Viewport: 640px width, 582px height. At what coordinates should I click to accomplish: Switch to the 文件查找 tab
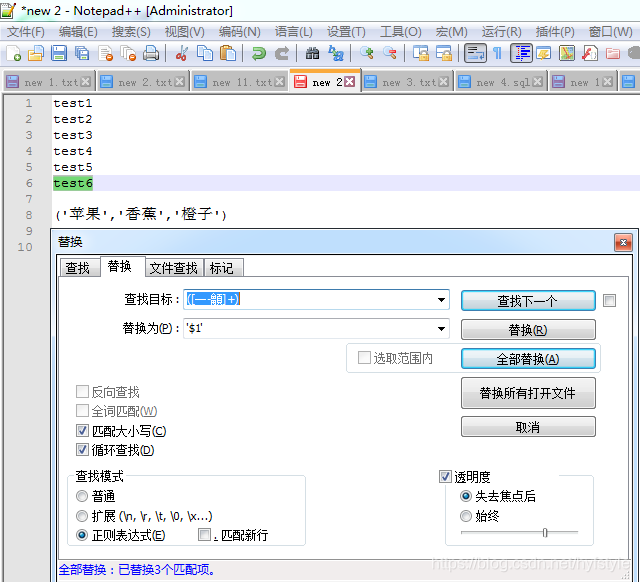[173, 268]
